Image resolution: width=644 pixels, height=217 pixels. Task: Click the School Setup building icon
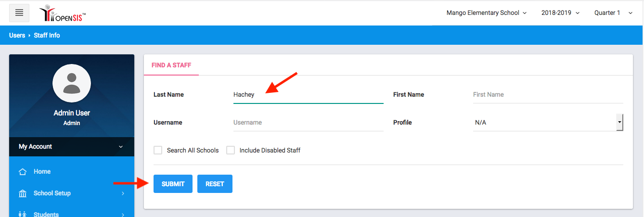[22, 193]
